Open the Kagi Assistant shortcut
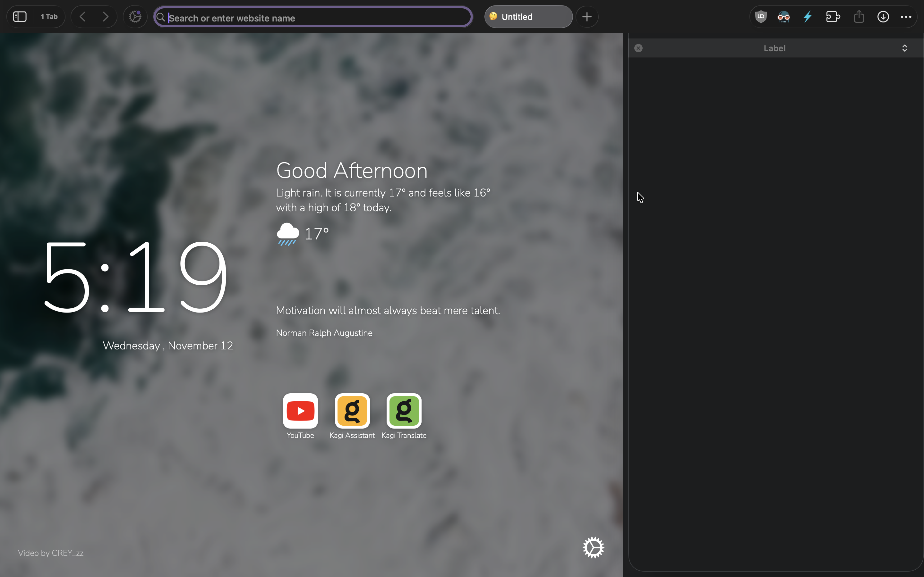 point(352,411)
